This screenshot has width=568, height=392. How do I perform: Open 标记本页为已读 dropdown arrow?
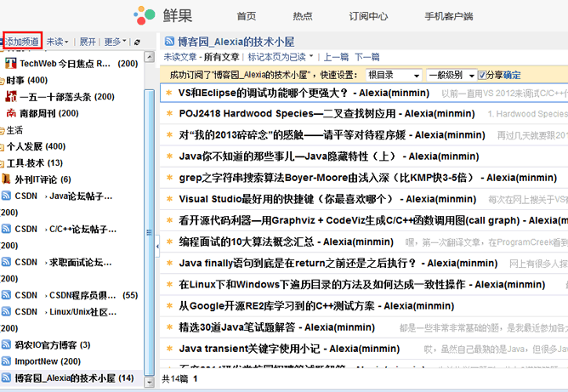click(x=311, y=58)
